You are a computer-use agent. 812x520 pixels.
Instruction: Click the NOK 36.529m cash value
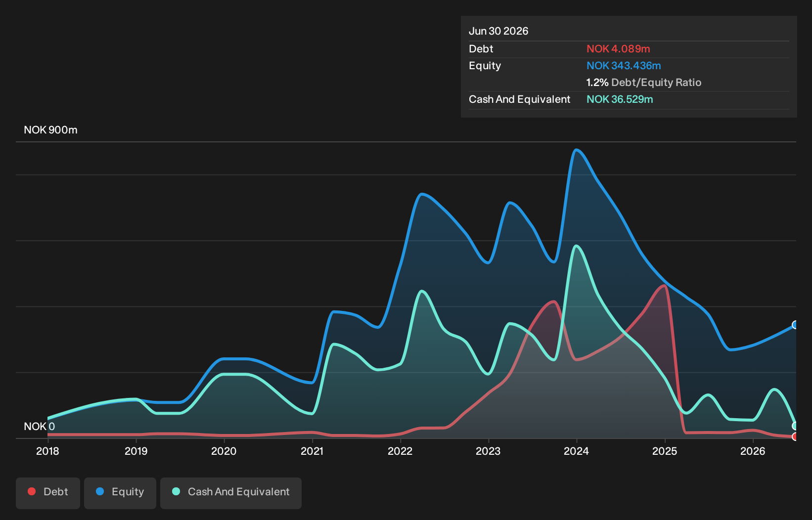620,99
